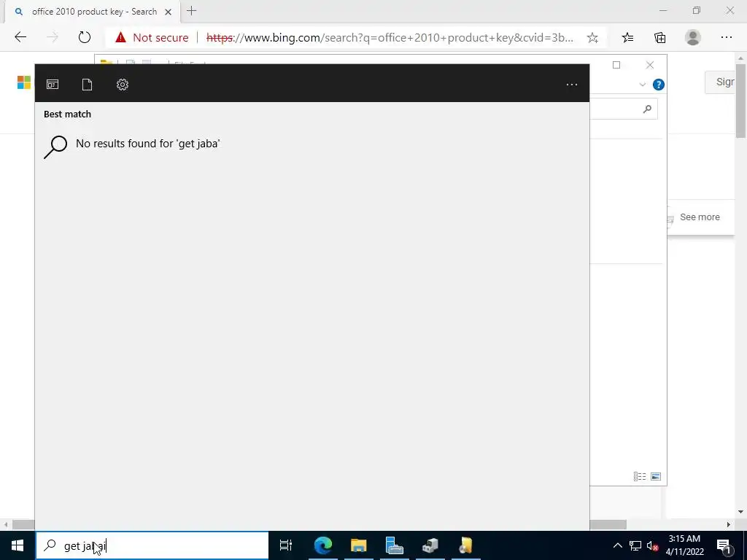Screen dimensions: 747x560
Task: Close the File Explorer window
Action: [650, 65]
